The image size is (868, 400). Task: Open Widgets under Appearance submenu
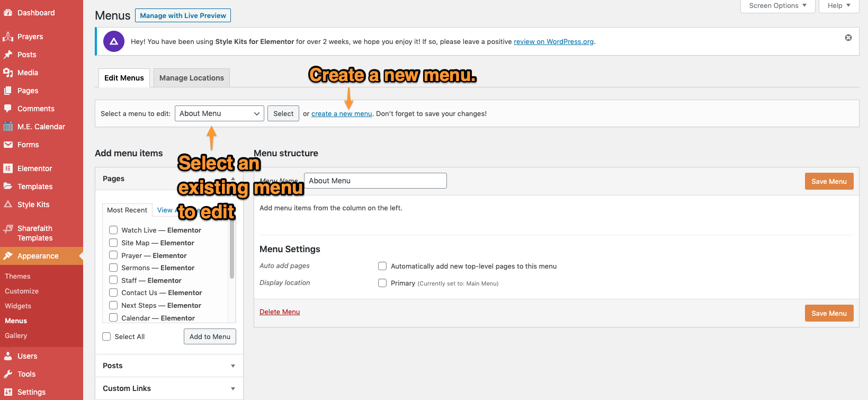click(18, 306)
